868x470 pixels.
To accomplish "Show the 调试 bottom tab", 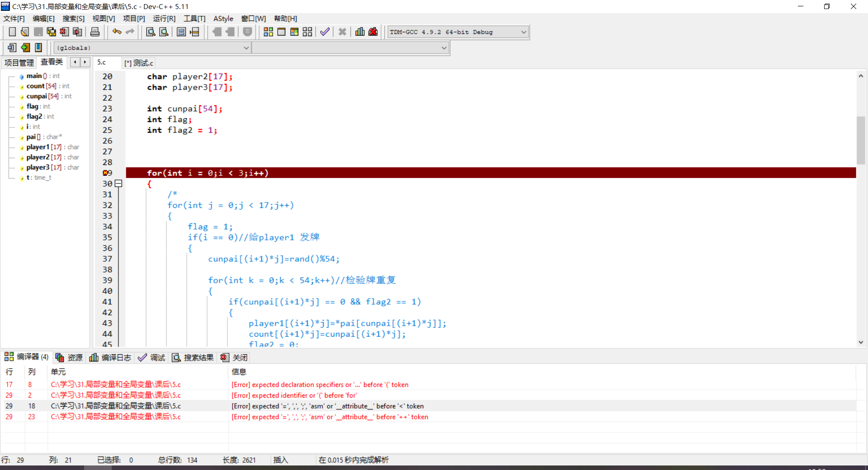I will coord(152,357).
